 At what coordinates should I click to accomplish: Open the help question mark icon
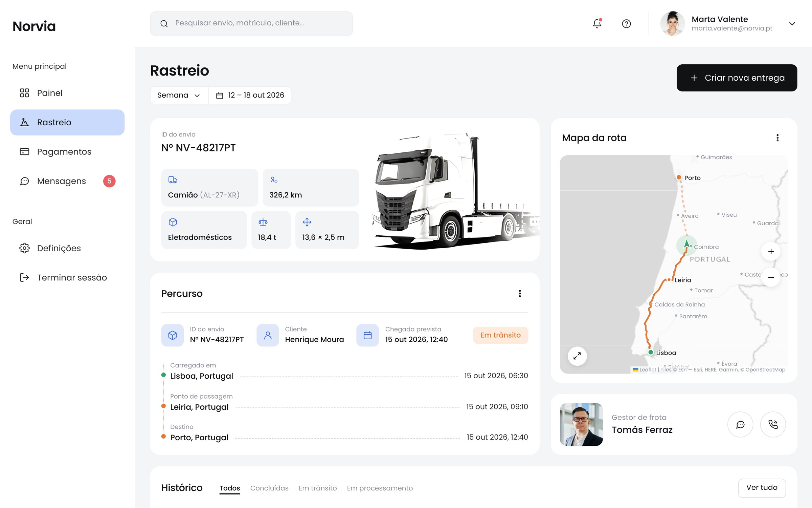626,24
